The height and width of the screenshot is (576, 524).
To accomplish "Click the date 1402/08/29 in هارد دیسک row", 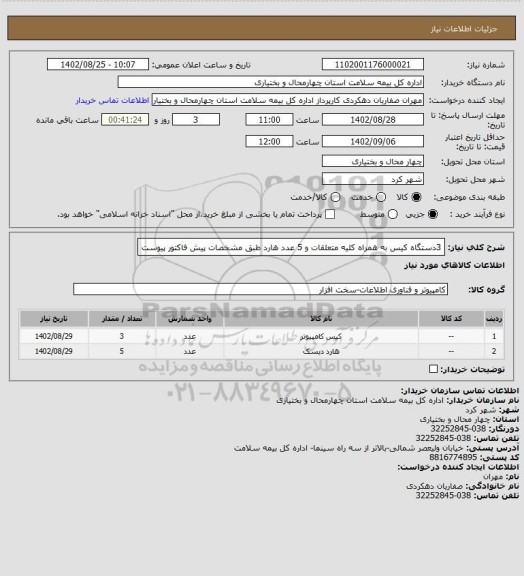I will (54, 352).
